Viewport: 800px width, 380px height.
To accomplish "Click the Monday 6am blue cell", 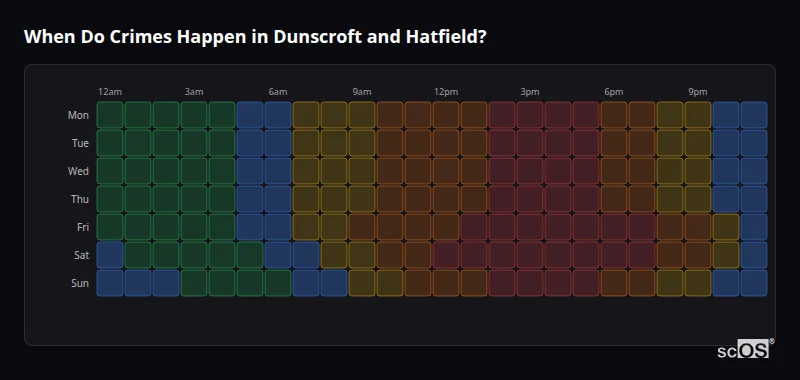I will click(x=278, y=115).
